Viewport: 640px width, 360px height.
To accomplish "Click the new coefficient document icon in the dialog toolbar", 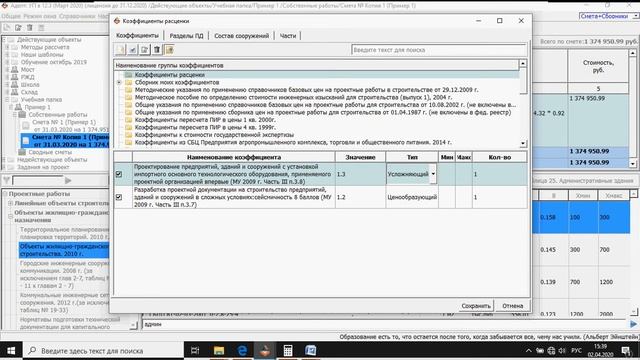I will pos(120,50).
